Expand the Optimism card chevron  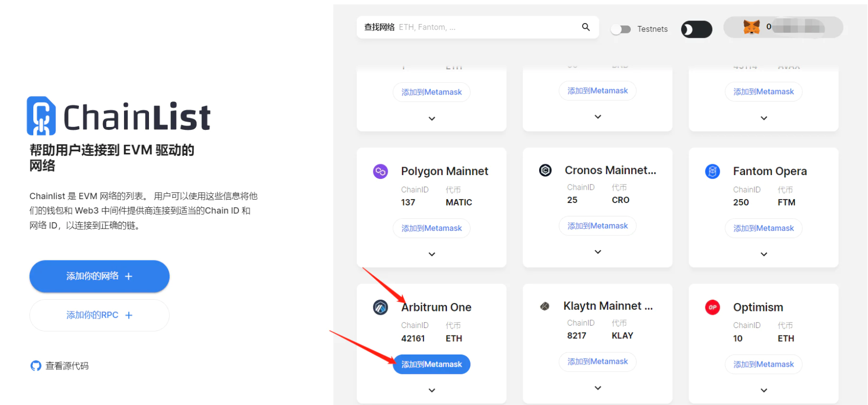764,390
